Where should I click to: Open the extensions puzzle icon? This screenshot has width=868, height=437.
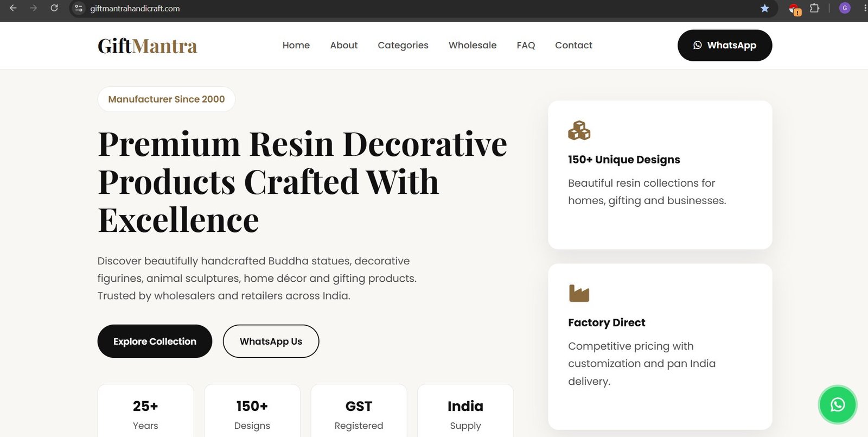click(814, 8)
